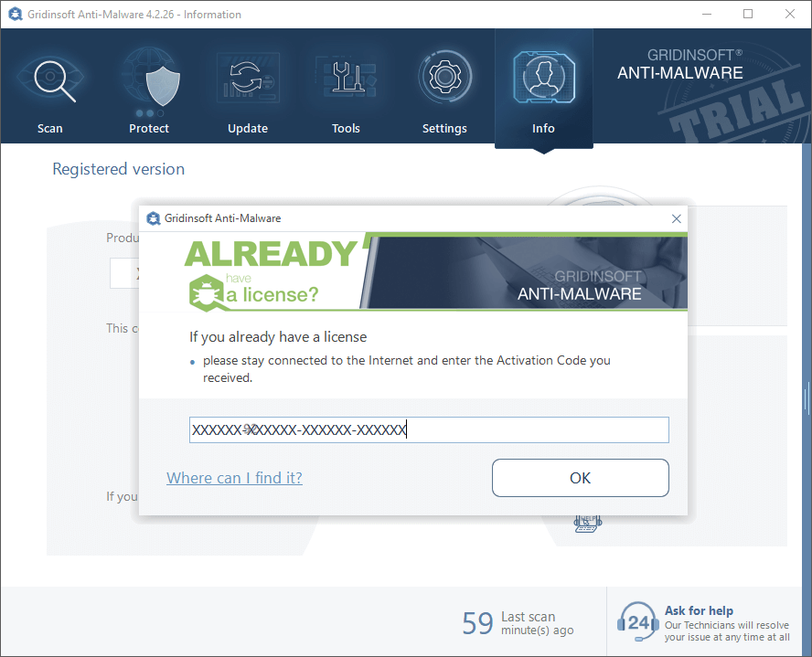The image size is (812, 657).
Task: Click the Gridinsoft Anti-Malware header logo
Action: (x=679, y=65)
